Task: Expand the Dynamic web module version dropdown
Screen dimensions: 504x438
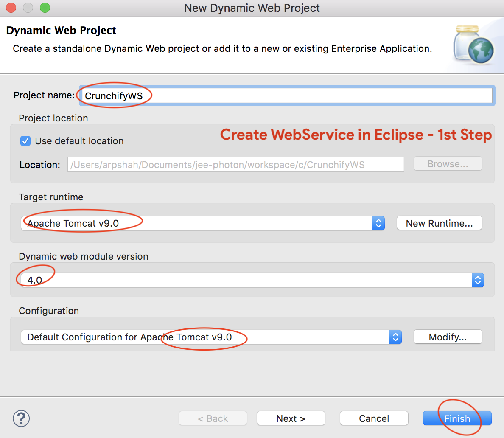Action: click(252, 280)
